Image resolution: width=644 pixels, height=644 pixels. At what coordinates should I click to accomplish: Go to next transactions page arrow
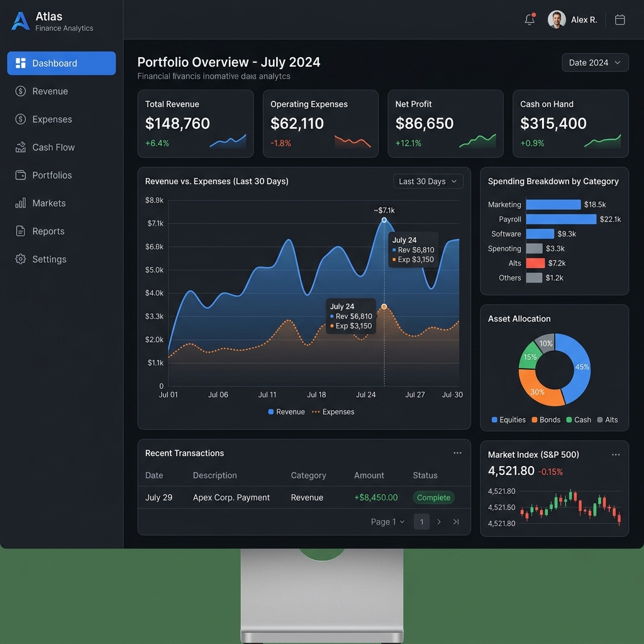[x=439, y=521]
